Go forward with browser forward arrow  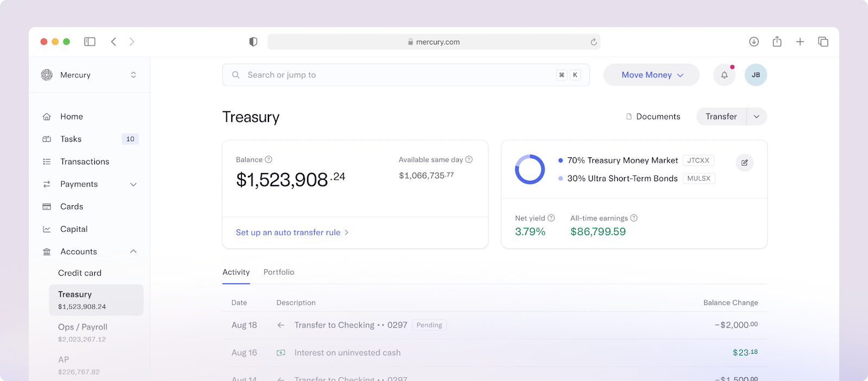(x=132, y=42)
